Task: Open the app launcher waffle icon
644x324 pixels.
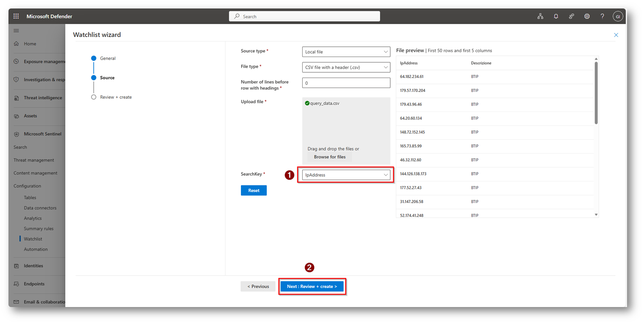Action: click(x=16, y=16)
